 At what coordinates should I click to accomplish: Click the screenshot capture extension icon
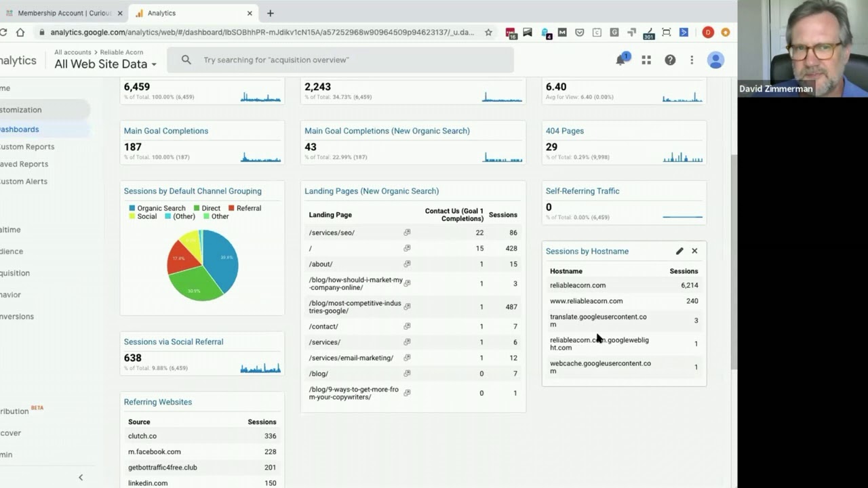666,32
